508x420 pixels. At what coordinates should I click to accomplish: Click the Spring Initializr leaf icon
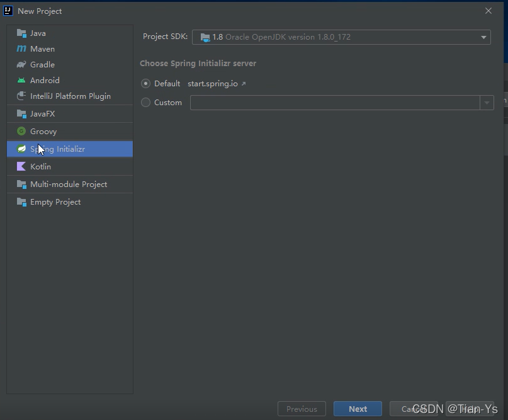pos(21,149)
